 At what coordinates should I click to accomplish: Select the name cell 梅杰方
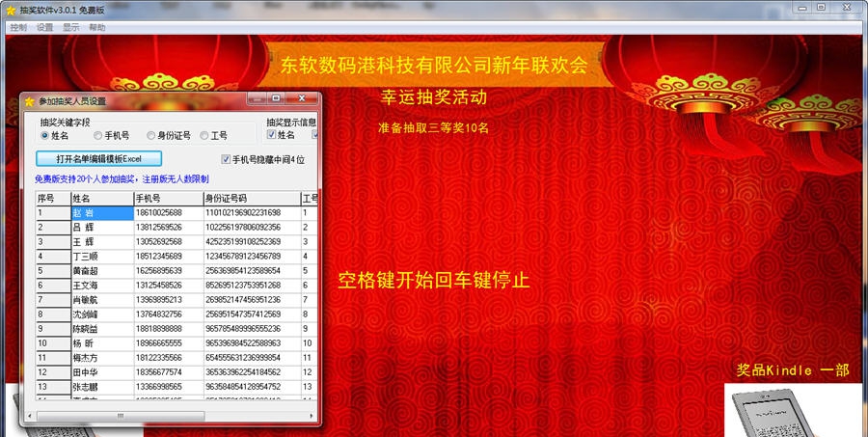click(102, 358)
